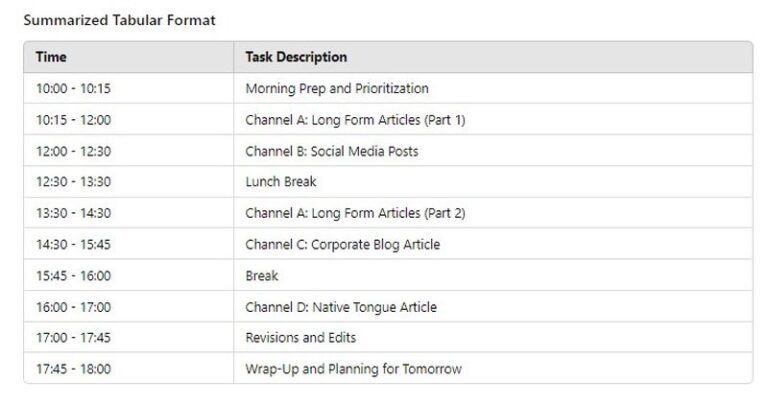Viewport: 768px width, 405px height.
Task: Click the "17:45 - 18:00" time cell
Action: (x=73, y=369)
